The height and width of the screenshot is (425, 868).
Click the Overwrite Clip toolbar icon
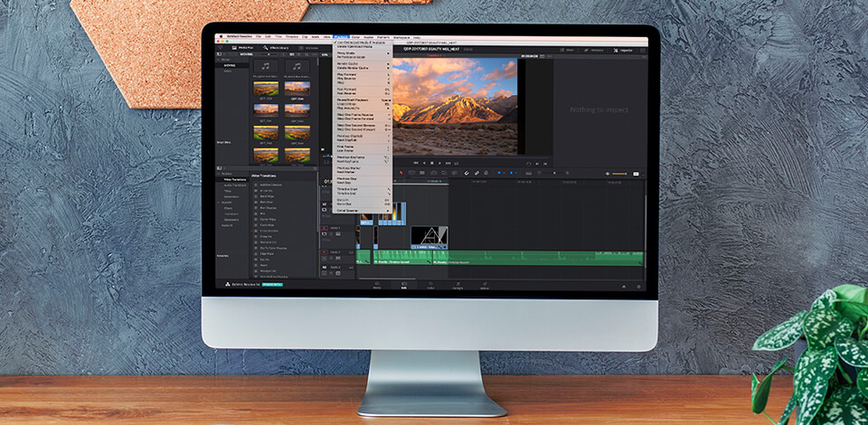(x=444, y=173)
